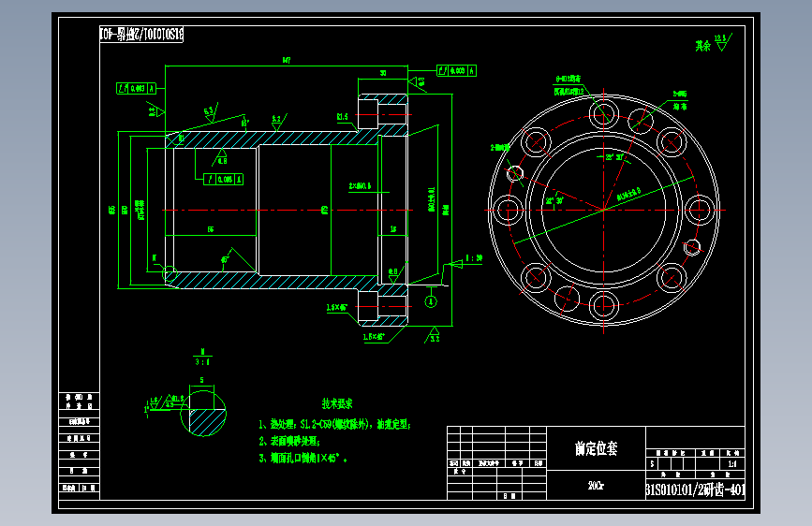The width and height of the screenshot is (812, 526).
Task: Click the 其余 surface finish note
Action: coord(702,46)
